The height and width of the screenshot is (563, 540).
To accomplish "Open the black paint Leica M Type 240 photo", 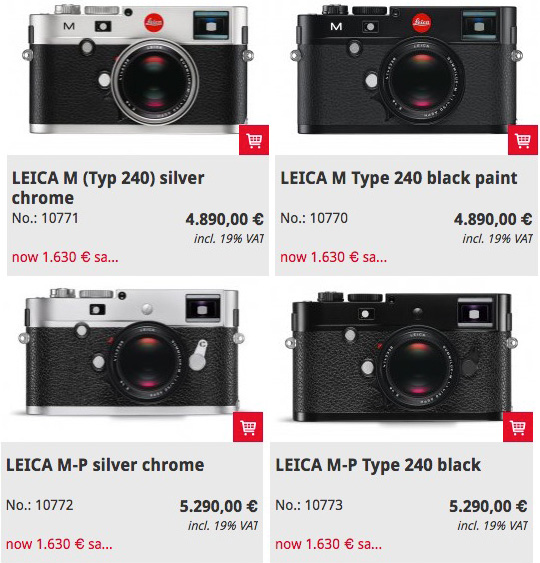I will 406,68.
